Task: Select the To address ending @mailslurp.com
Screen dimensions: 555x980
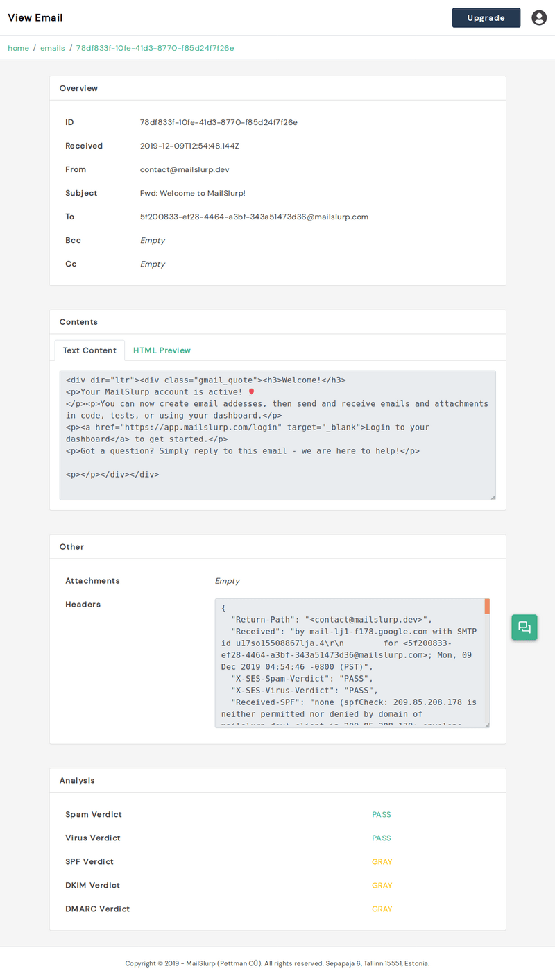Action: tap(254, 217)
